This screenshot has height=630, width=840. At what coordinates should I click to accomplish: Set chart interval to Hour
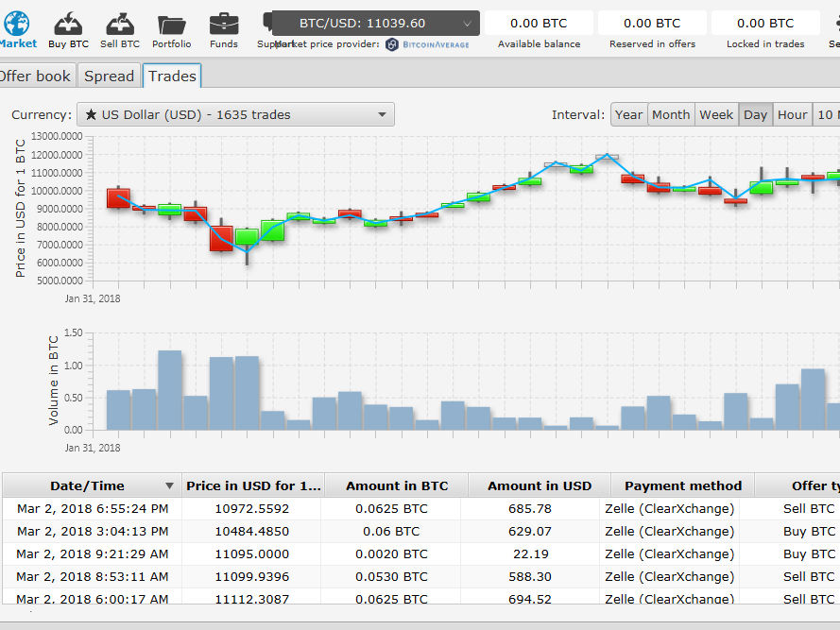click(793, 114)
